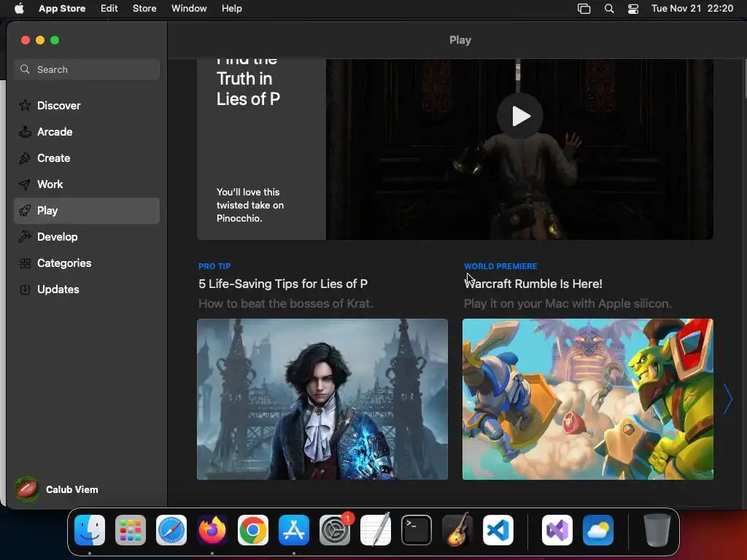
Task: Open the Warcraft Rumble artwork thumbnail
Action: 588,399
